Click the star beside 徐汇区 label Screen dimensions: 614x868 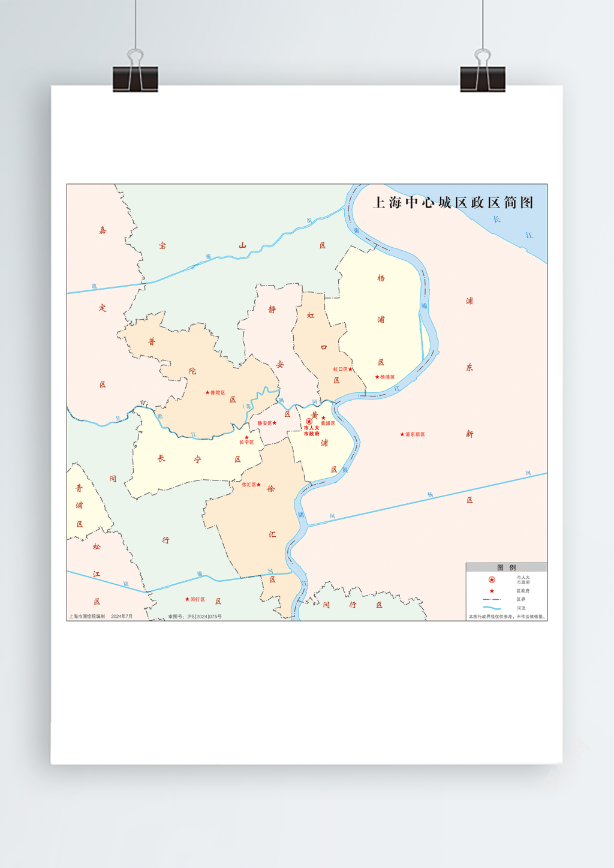pos(259,485)
